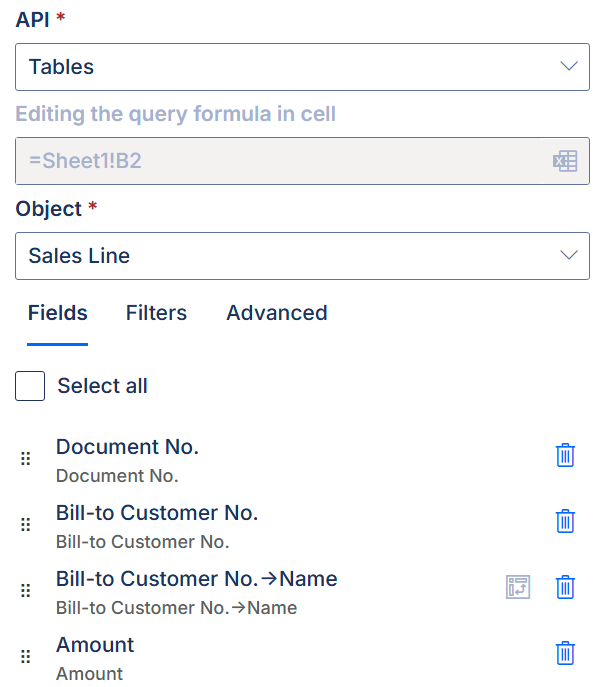The image size is (610, 687).
Task: Delete the Bill-to Customer No. field
Action: point(565,521)
